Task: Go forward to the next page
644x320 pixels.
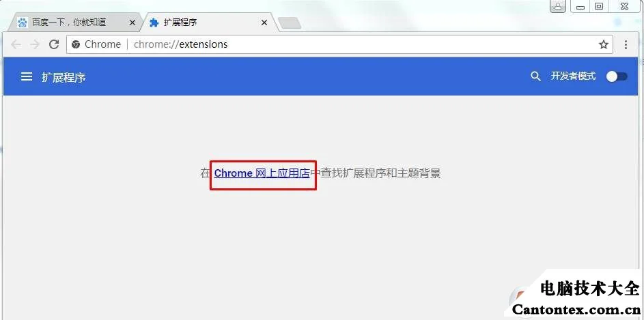Action: tap(35, 44)
